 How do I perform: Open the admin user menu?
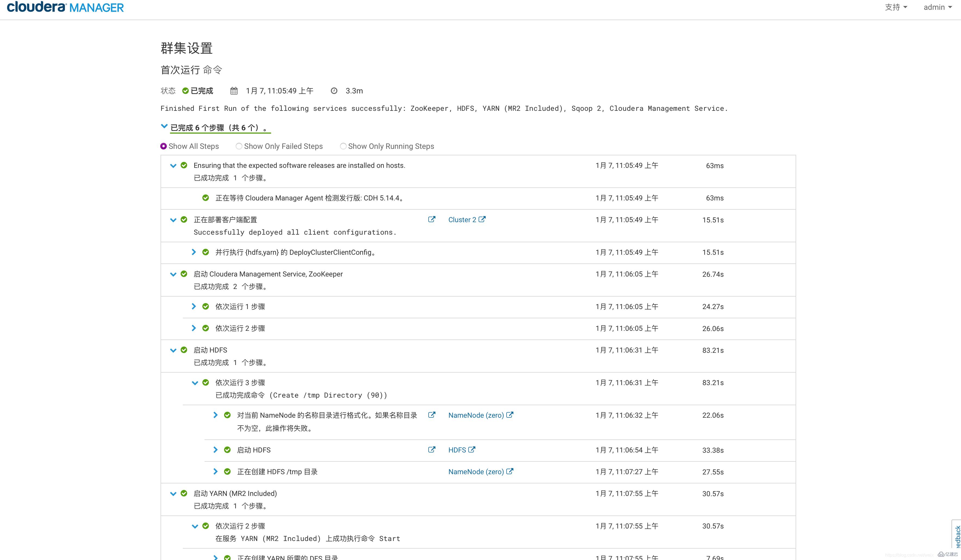tap(938, 7)
